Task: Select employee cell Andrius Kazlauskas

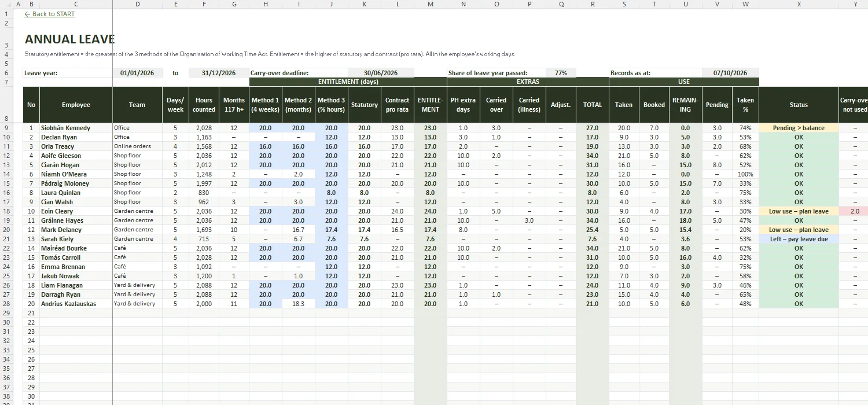Action: tap(76, 304)
